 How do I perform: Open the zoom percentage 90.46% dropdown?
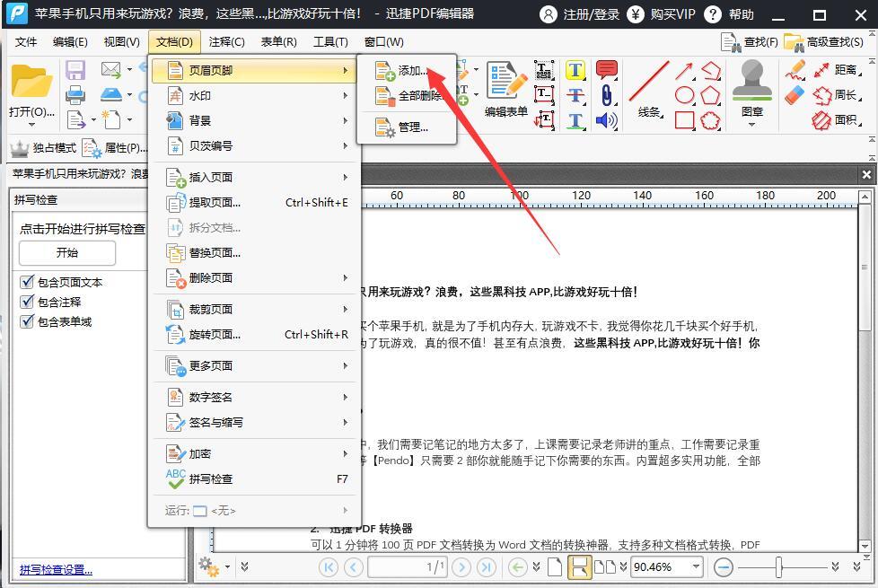[x=696, y=566]
